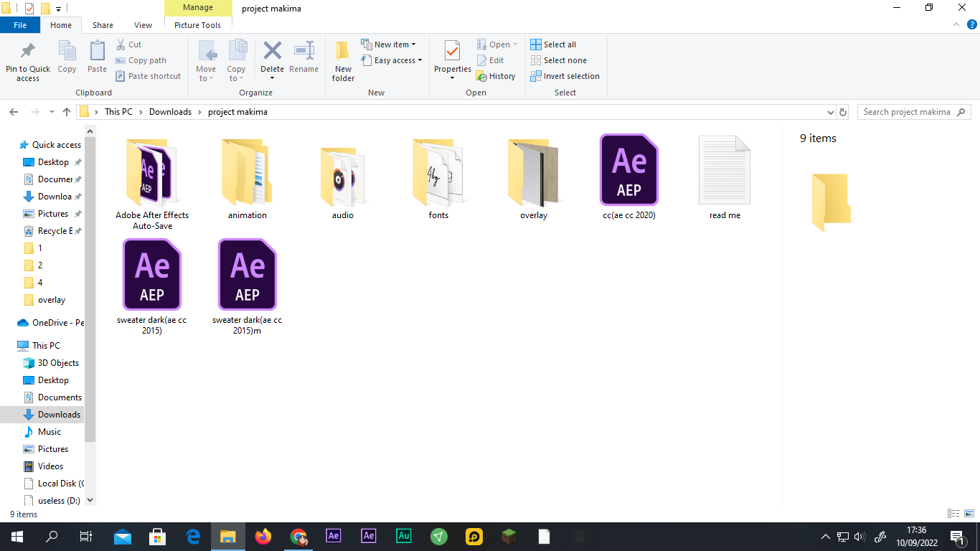
Task: Click Paste shortcut command
Action: coord(148,76)
